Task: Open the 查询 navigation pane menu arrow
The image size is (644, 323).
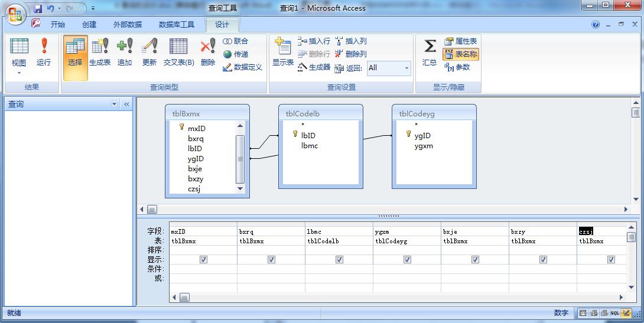Action: click(x=115, y=105)
